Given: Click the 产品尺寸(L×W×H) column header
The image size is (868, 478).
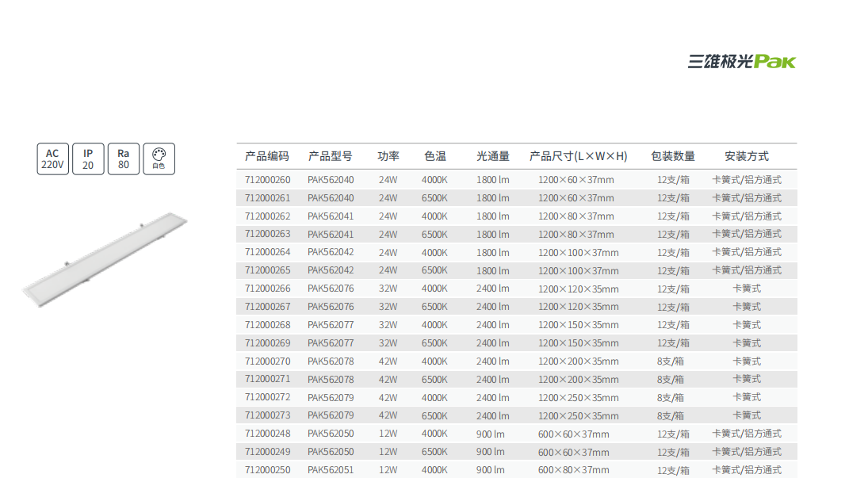Looking at the screenshot, I should [x=578, y=156].
